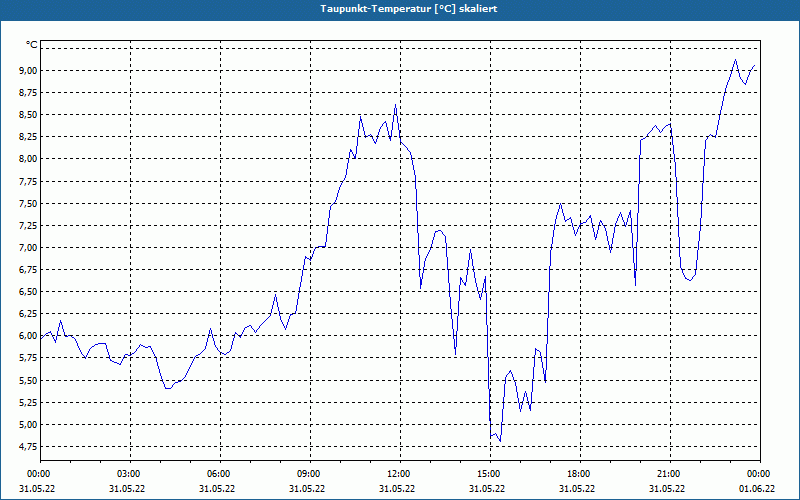Select the 5,50 axis label
This screenshot has width=800, height=500.
[x=29, y=380]
